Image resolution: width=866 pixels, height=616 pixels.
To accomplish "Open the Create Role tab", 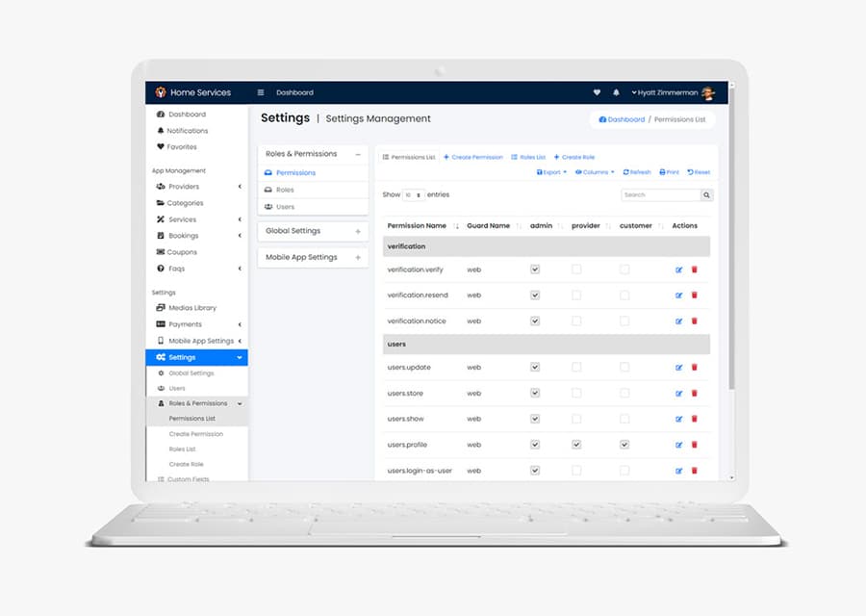I will click(574, 158).
